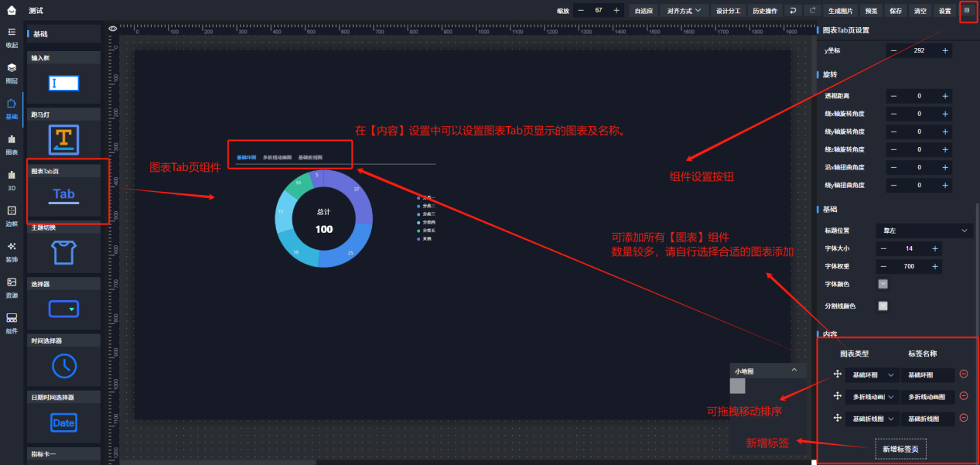The image size is (980, 465).
Task: Increase 绕y轴扭曲角度 value
Action: pyautogui.click(x=945, y=185)
